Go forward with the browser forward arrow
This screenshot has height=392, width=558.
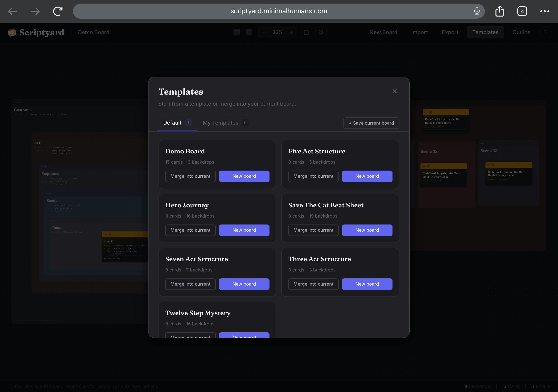pyautogui.click(x=35, y=11)
